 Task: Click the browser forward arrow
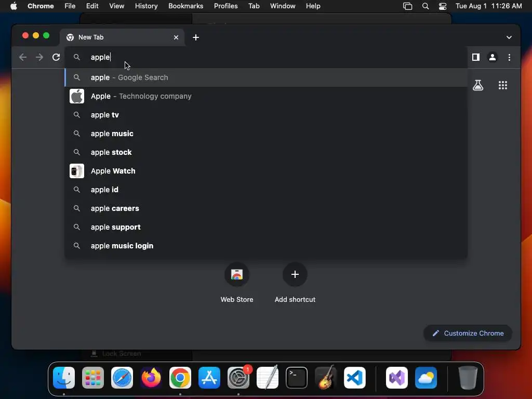click(39, 57)
